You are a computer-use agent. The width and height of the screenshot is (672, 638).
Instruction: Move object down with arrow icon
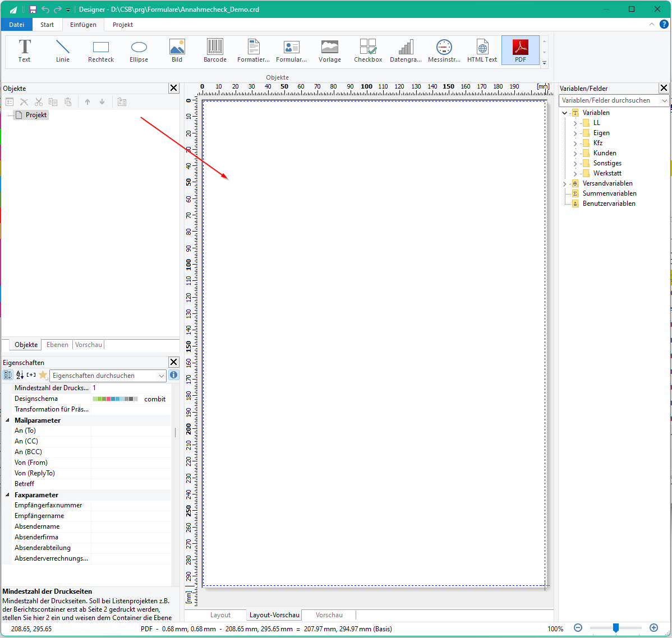[x=102, y=102]
